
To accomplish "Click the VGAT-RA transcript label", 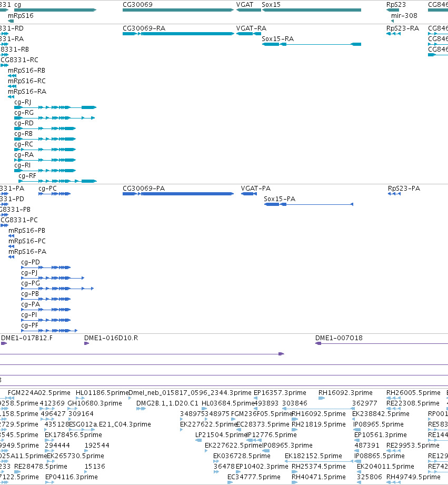I will pyautogui.click(x=251, y=28).
